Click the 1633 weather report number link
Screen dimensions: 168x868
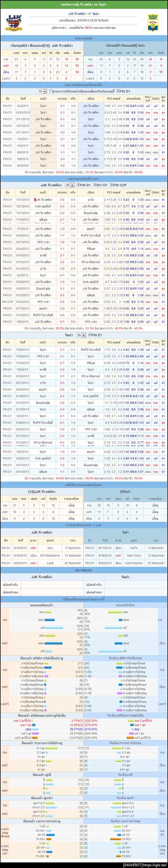(88, 28)
